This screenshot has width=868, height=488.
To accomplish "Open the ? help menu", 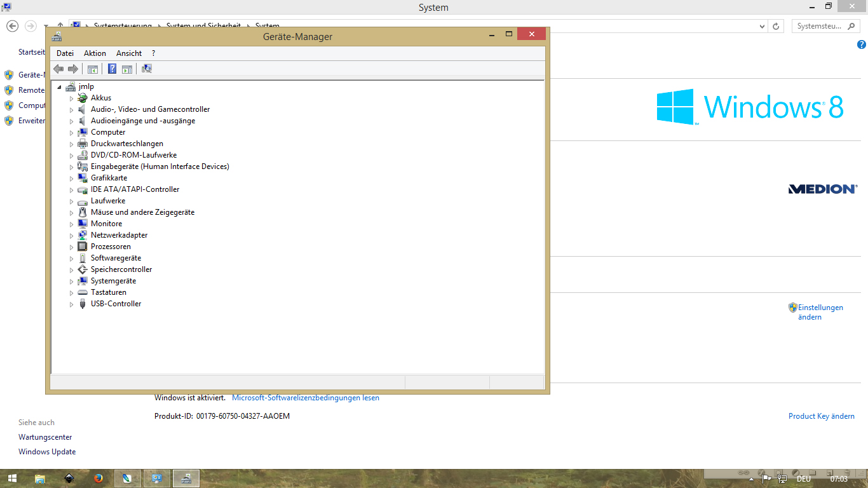I will point(153,53).
